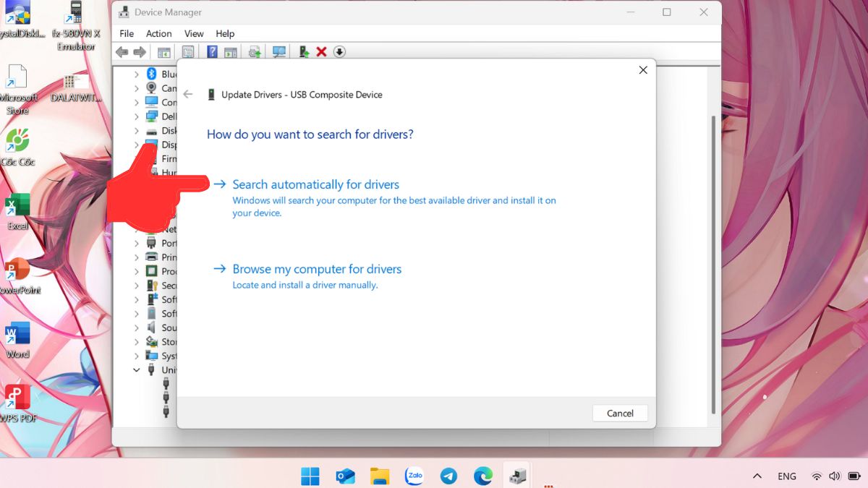The image size is (868, 488).
Task: Click the back arrow in Update Drivers dialog
Action: point(188,95)
